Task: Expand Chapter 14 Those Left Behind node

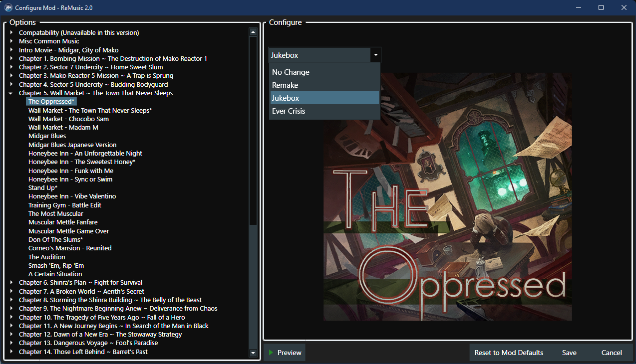Action: [11, 352]
